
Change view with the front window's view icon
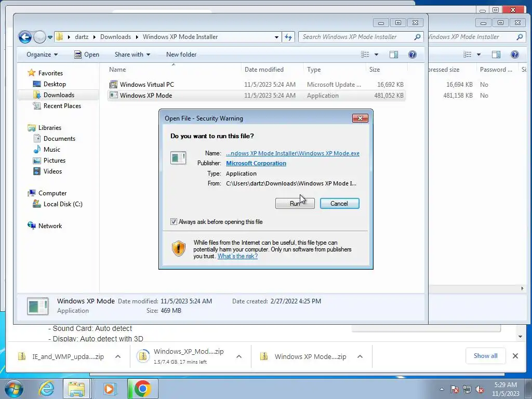point(365,54)
